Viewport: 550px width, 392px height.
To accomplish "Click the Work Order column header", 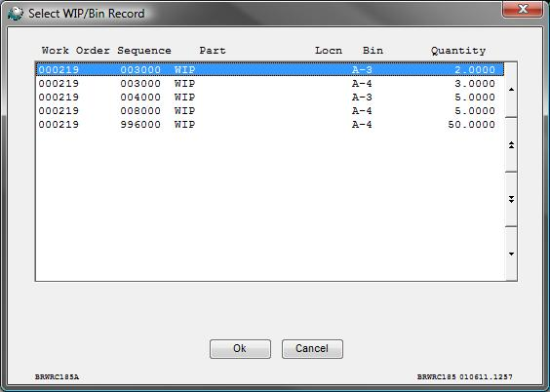I will (x=76, y=51).
